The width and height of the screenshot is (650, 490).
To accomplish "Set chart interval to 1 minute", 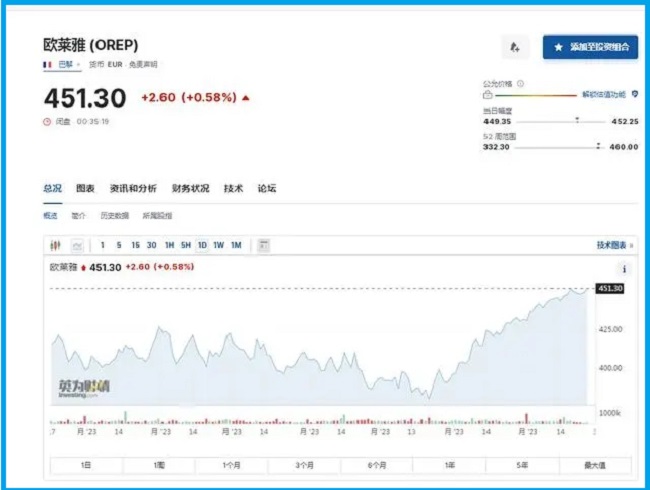I will (102, 245).
